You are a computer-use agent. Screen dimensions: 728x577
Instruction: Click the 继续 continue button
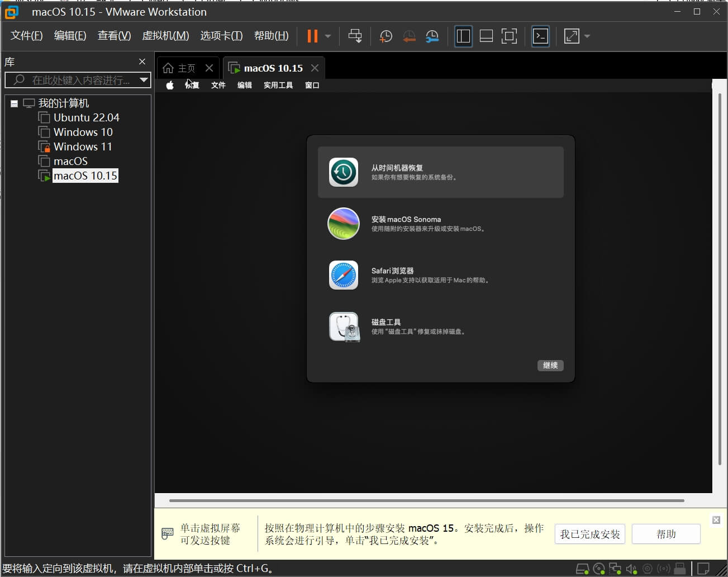550,365
